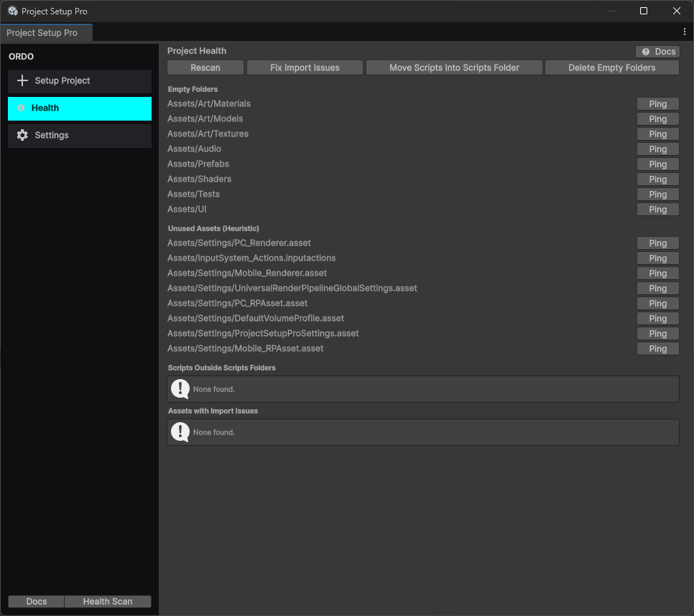694x616 pixels.
Task: Click Delete Empty Folders button
Action: pyautogui.click(x=611, y=67)
